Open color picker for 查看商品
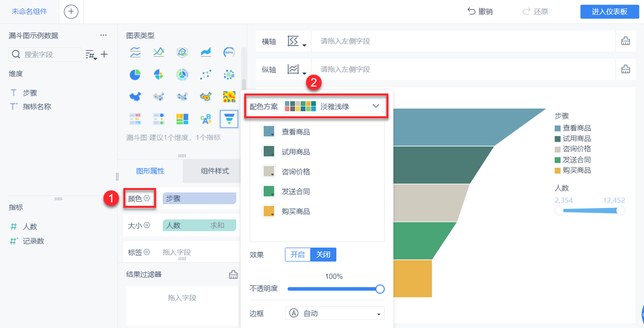Image resolution: width=644 pixels, height=328 pixels. tap(269, 132)
